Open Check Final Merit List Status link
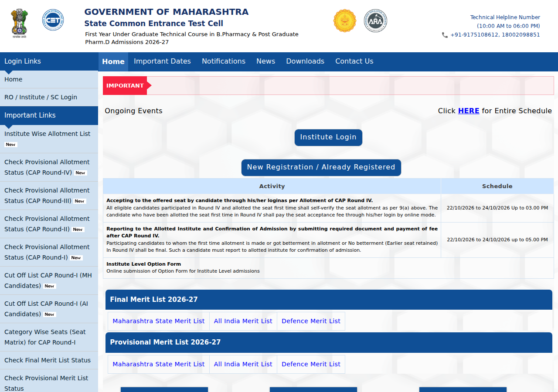The height and width of the screenshot is (392, 558). pos(49,361)
